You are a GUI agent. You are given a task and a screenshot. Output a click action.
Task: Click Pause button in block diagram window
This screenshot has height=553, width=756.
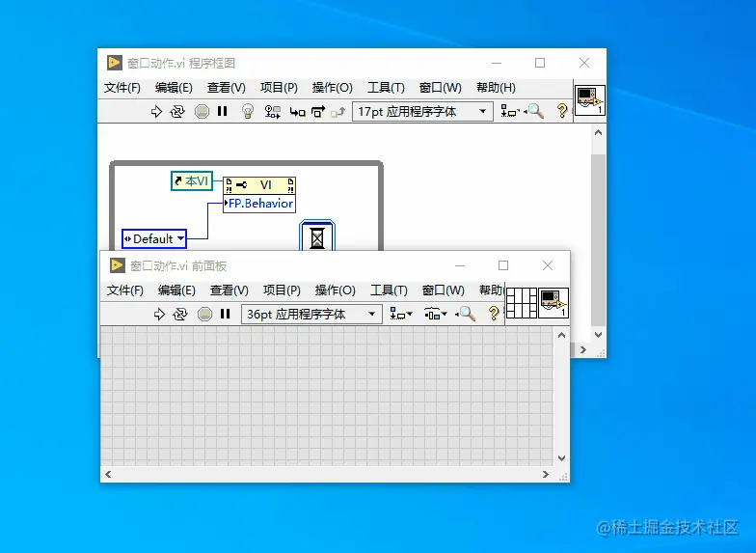(222, 112)
